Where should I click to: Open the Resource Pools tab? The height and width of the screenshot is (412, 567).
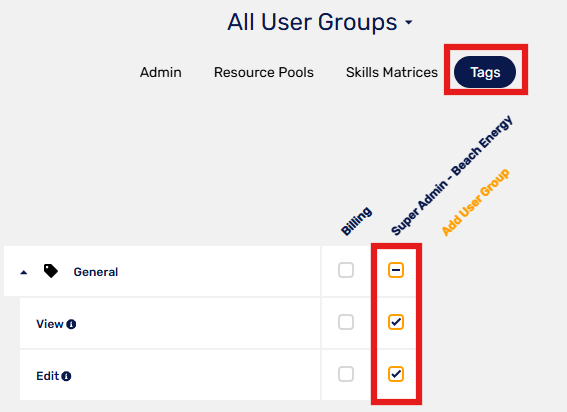pyautogui.click(x=264, y=72)
